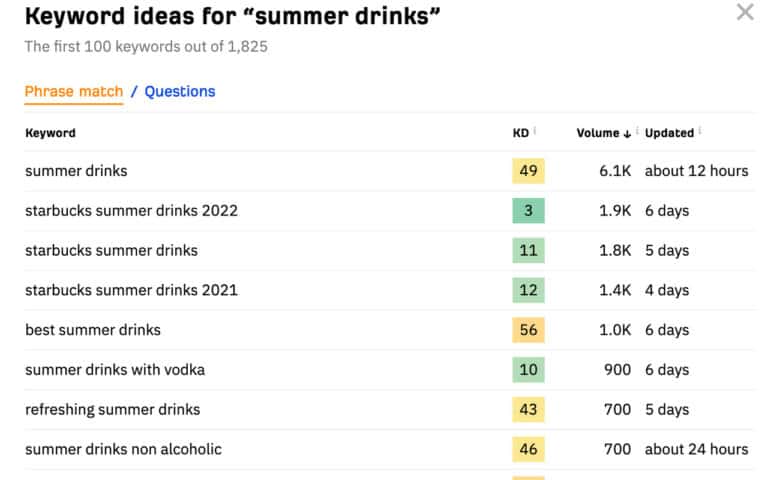Click "refreshing summer drinks" keyword
The width and height of the screenshot is (768, 480).
click(112, 409)
